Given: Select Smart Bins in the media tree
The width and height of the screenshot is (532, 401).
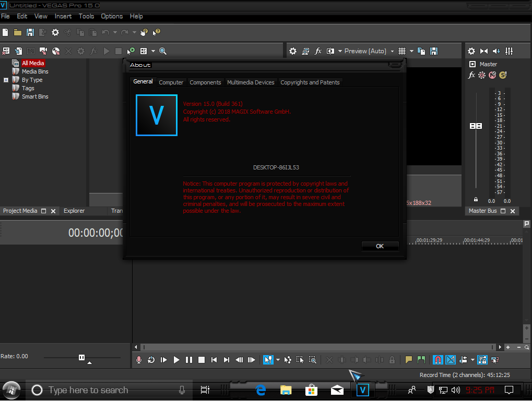Looking at the screenshot, I should (x=35, y=96).
